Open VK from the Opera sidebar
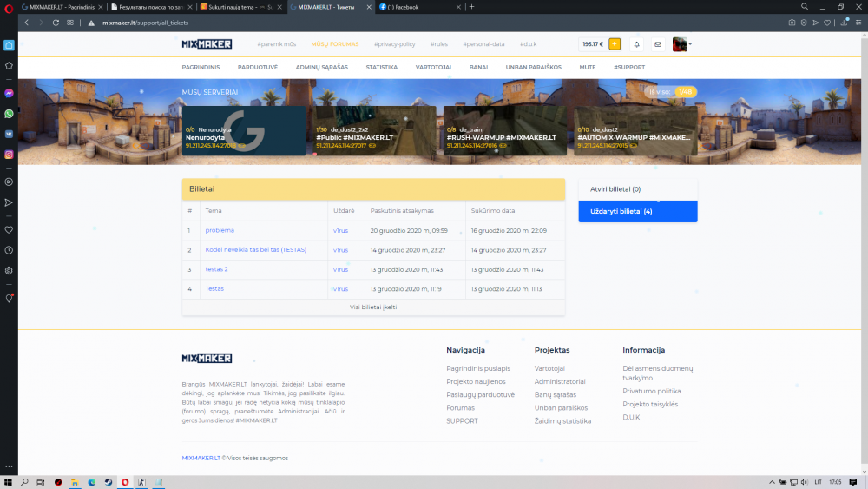 9,134
